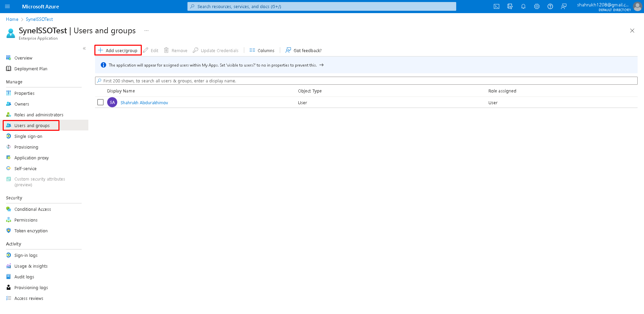Screen dimensions: 644x314
Task: Click the Overview icon in sidebar
Action: point(9,58)
